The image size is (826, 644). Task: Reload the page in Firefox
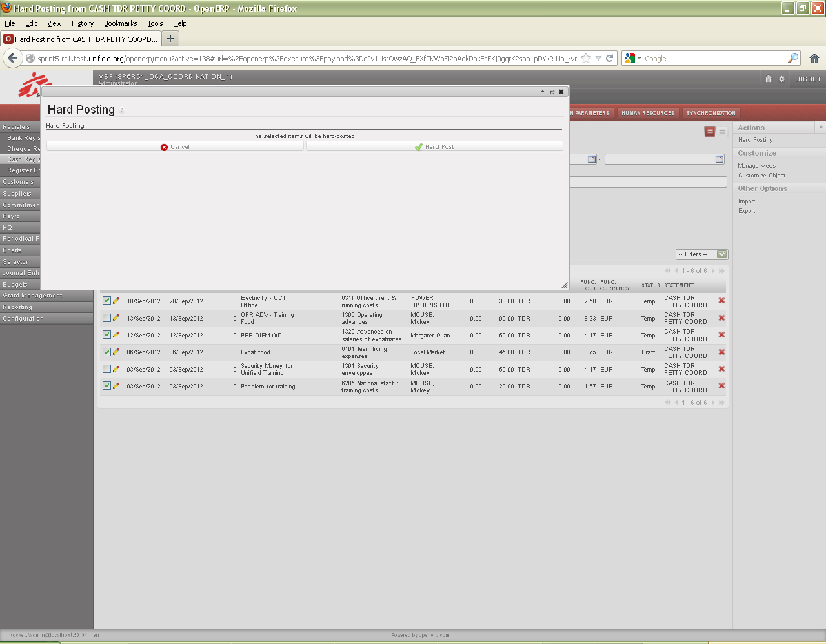tap(609, 59)
